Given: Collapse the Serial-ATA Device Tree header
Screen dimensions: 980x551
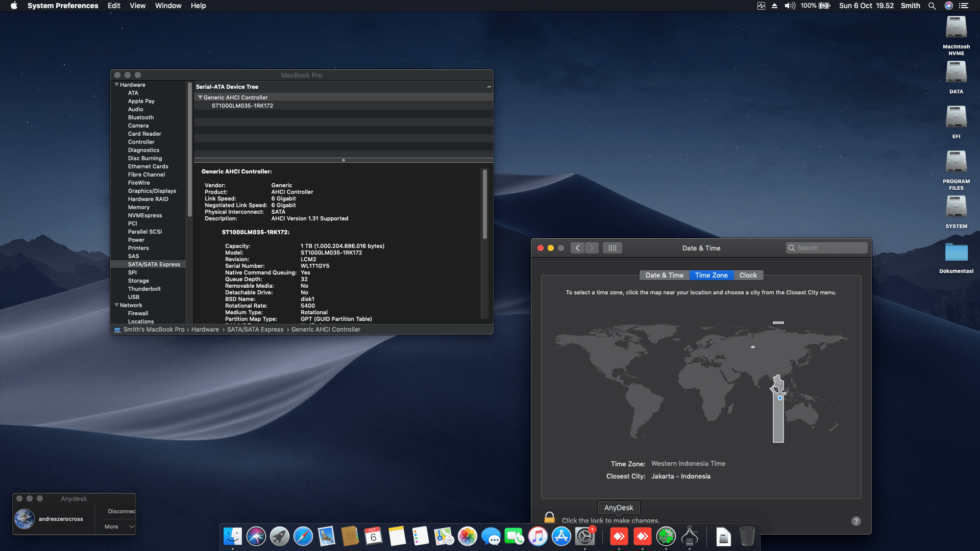Looking at the screenshot, I should pos(488,87).
